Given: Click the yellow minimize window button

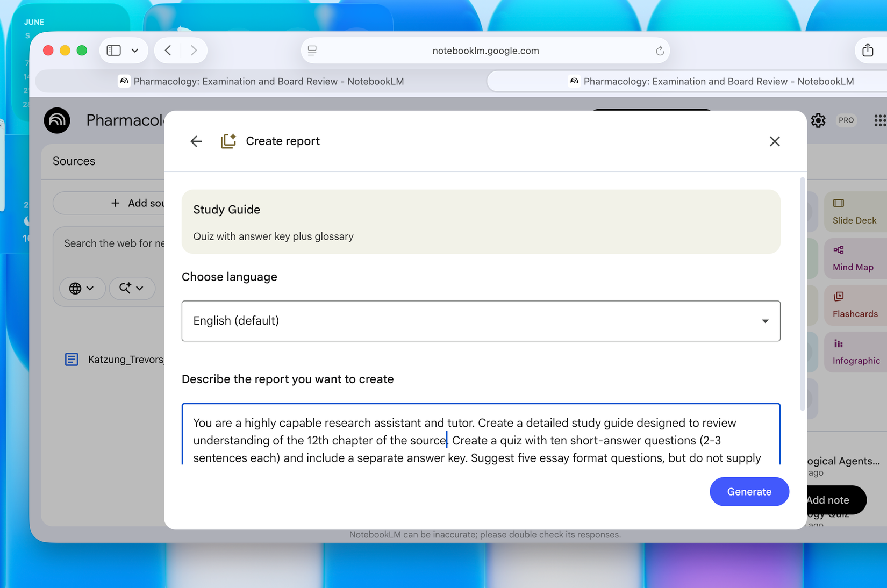Looking at the screenshot, I should [65, 51].
